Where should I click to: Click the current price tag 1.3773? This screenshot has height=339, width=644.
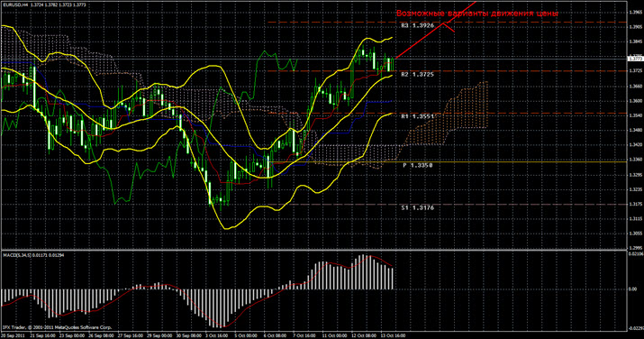[635, 60]
